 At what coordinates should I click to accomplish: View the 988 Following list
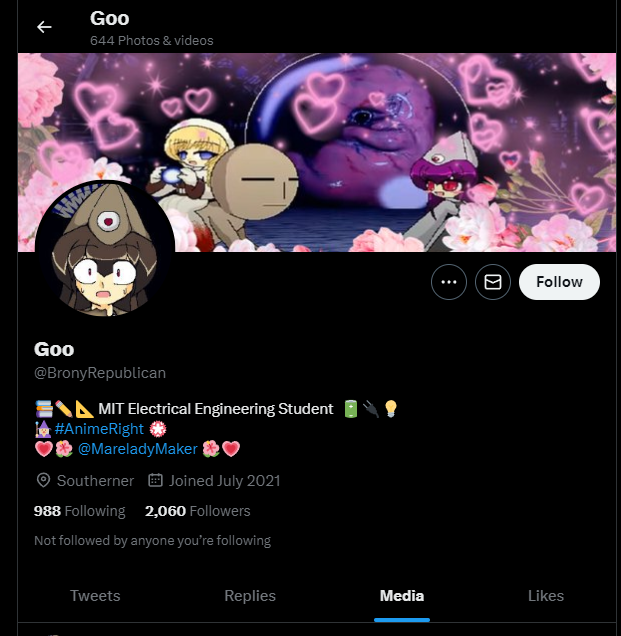tap(80, 511)
